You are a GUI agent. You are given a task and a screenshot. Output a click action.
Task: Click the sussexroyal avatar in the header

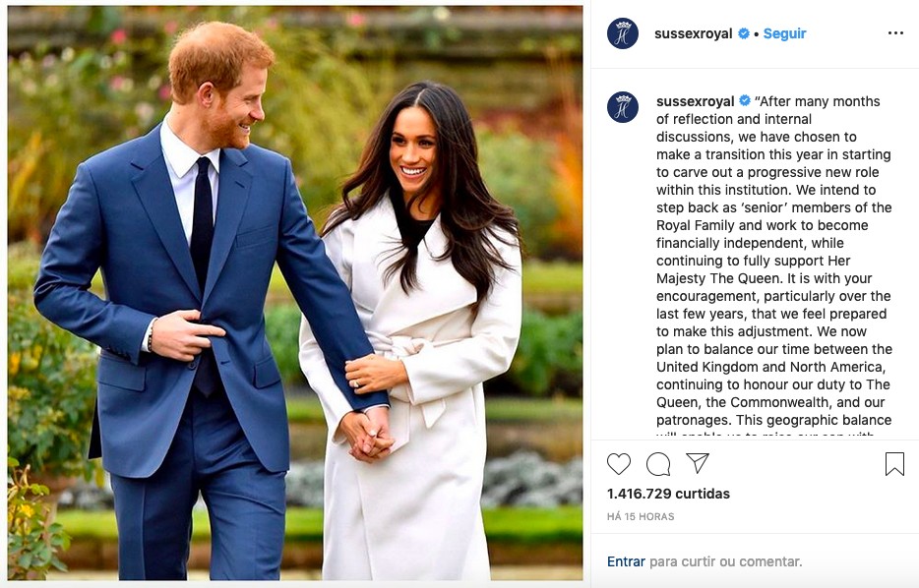click(623, 33)
